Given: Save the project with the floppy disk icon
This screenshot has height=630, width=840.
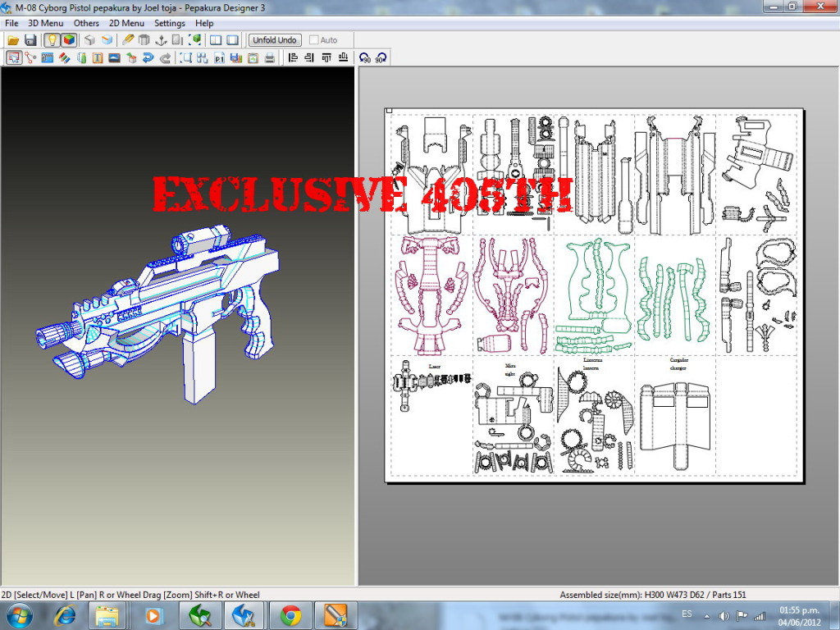Looking at the screenshot, I should pos(30,40).
